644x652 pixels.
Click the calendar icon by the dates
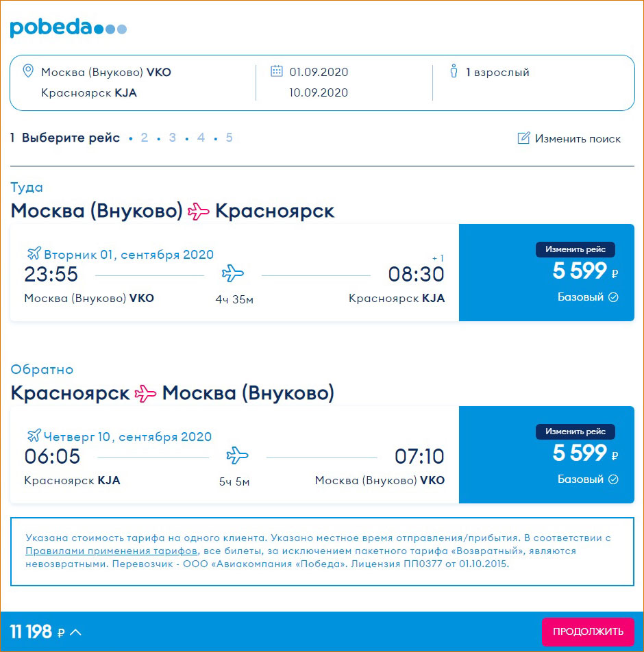(277, 71)
